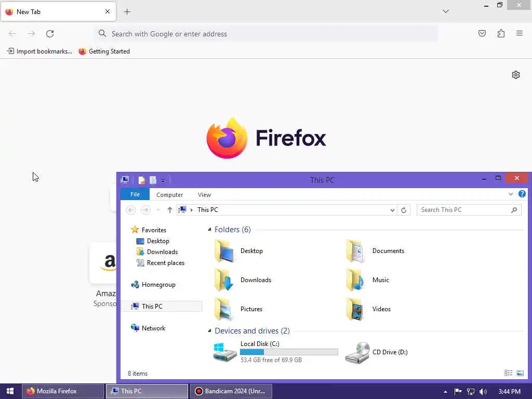This screenshot has width=532, height=399.
Task: Click Local Disk (C:) usage bar
Action: 289,352
